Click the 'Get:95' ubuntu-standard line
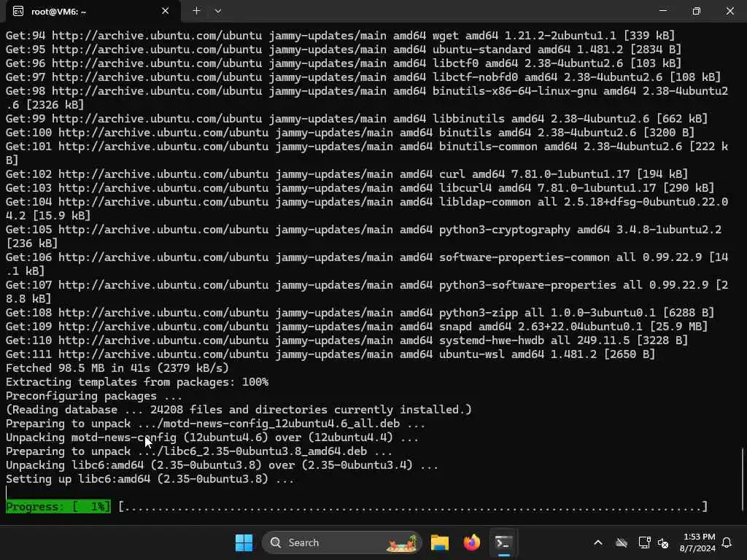 [x=344, y=50]
